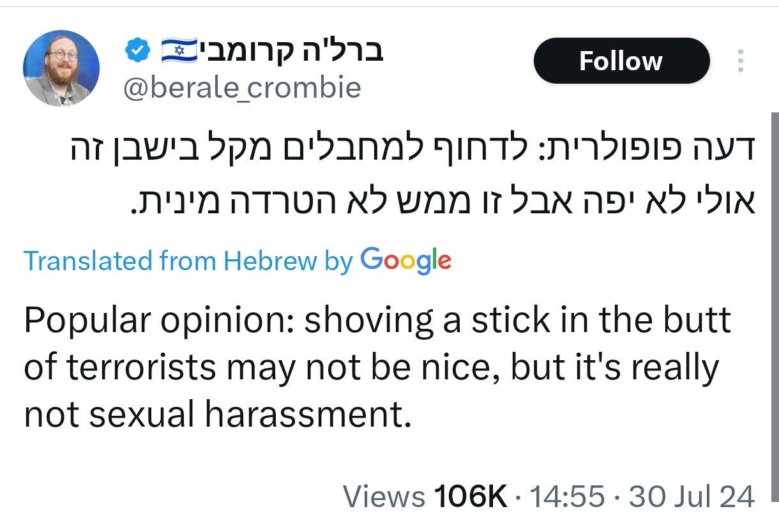Click the middle line of English translation

371,368
